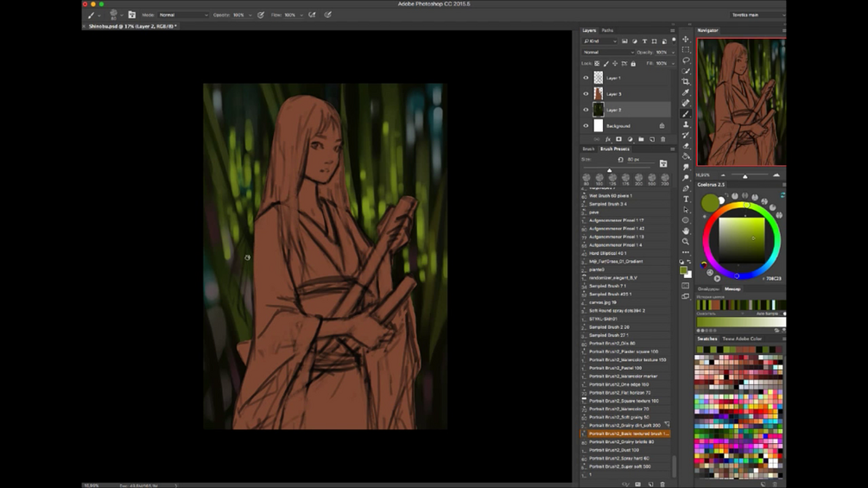Choose the Eraser tool
The image size is (868, 488).
click(686, 146)
